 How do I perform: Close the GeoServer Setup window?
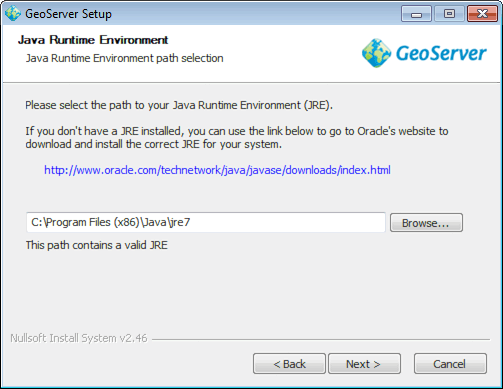(482, 14)
